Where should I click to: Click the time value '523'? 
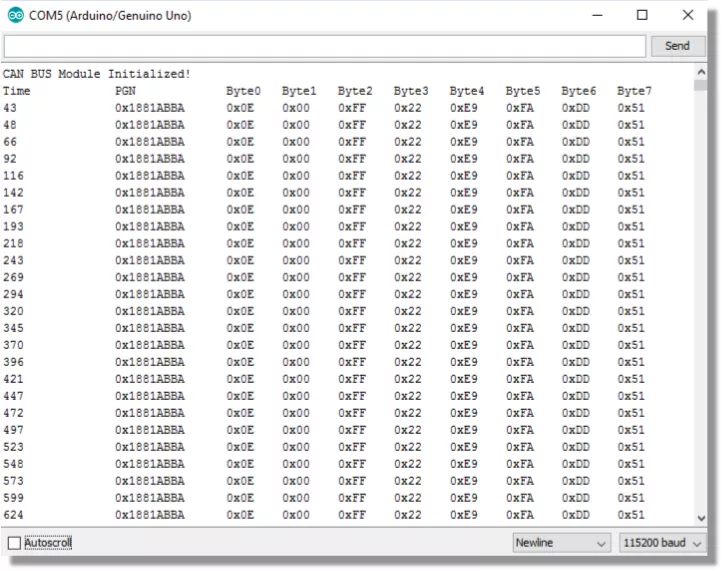(13, 447)
